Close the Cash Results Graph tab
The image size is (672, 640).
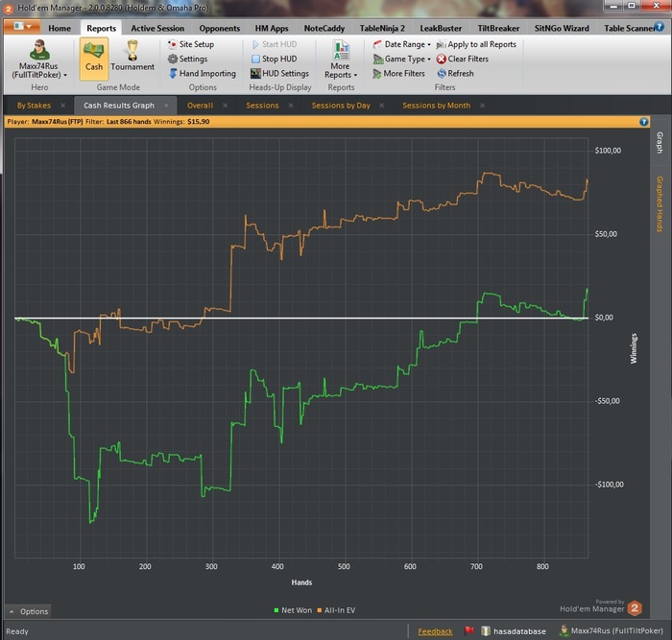pos(166,106)
